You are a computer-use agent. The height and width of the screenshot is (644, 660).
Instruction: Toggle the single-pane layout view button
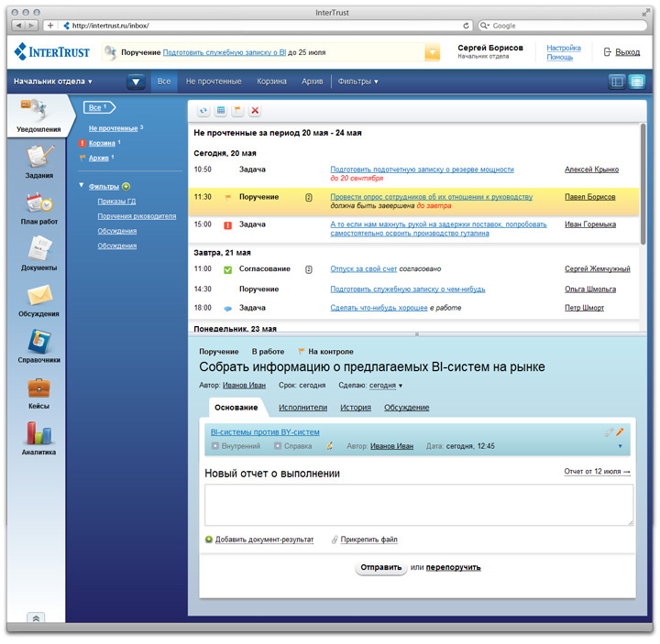635,82
